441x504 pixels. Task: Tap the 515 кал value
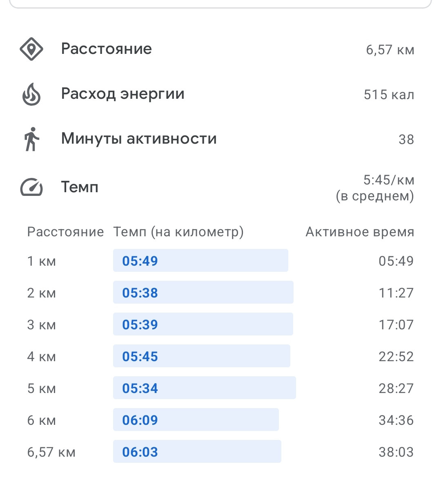[389, 95]
